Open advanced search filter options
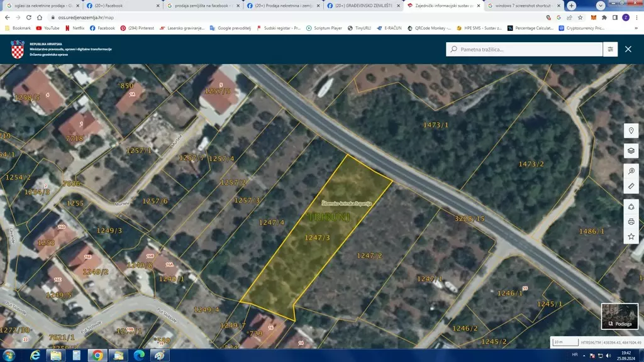The image size is (644, 362). pos(610,49)
